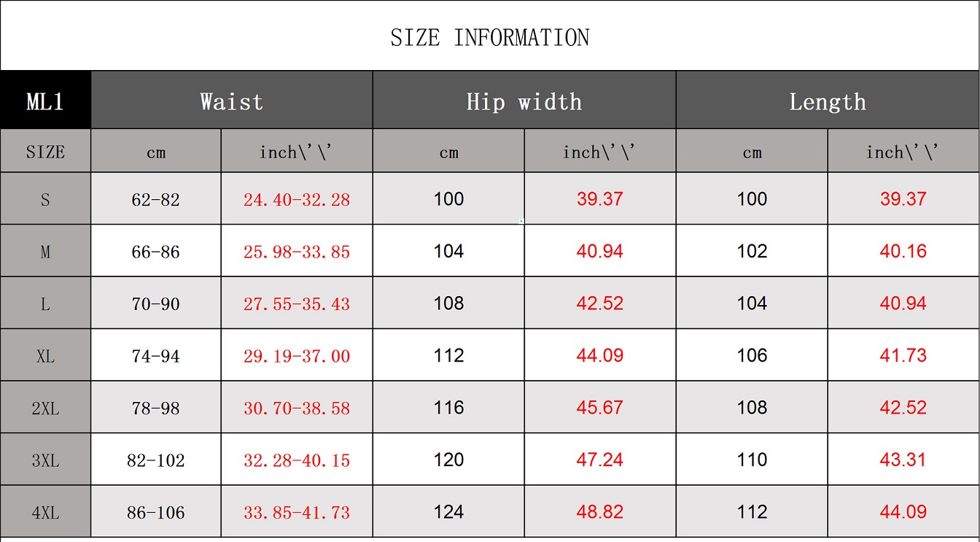
Task: Click the red 45.67 hip inch value
Action: 599,408
